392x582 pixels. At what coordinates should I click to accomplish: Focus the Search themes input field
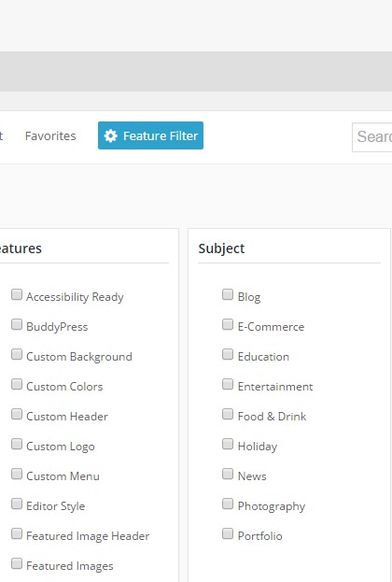coord(372,137)
